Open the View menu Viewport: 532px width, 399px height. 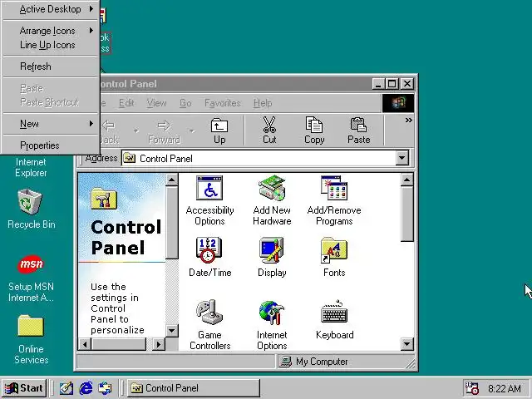point(156,103)
